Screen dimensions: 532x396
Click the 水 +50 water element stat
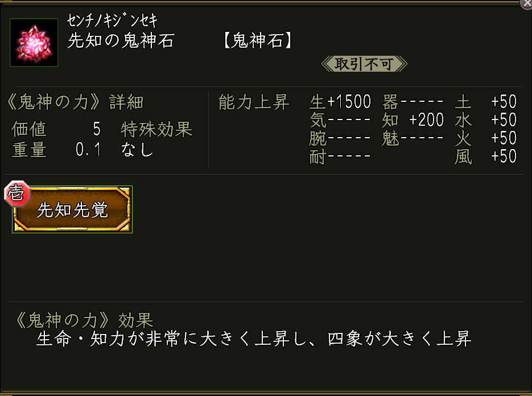(x=485, y=120)
